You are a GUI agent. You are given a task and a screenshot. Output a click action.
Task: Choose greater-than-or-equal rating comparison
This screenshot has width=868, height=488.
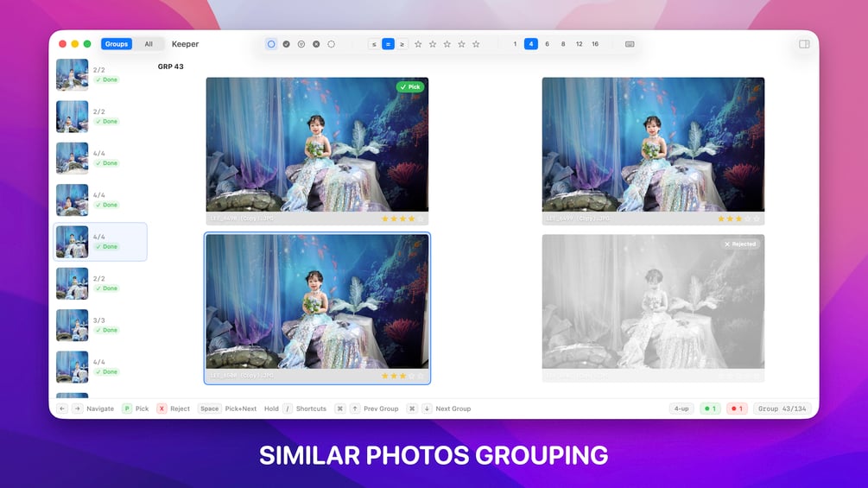[402, 44]
